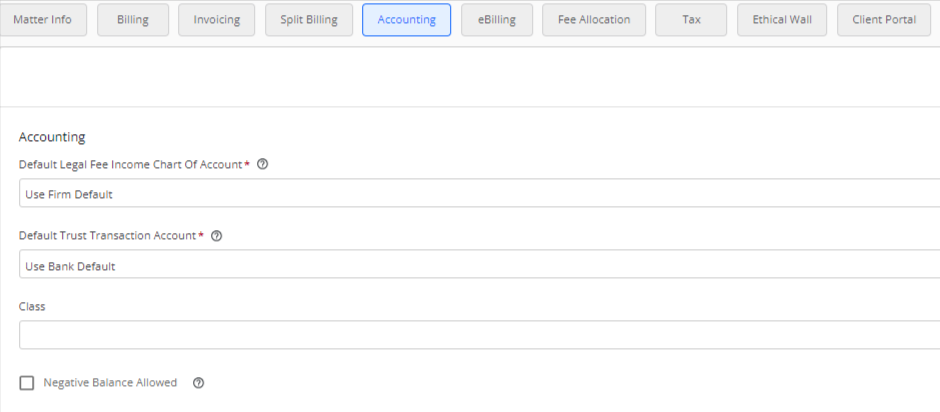Open the Use Bank Default dropdown

click(480, 264)
